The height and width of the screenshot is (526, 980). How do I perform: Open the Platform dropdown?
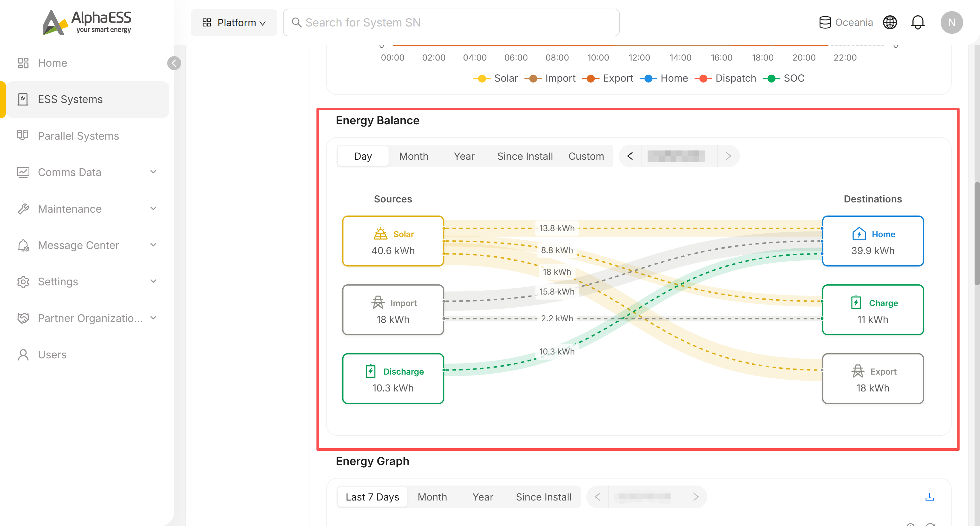pos(234,22)
